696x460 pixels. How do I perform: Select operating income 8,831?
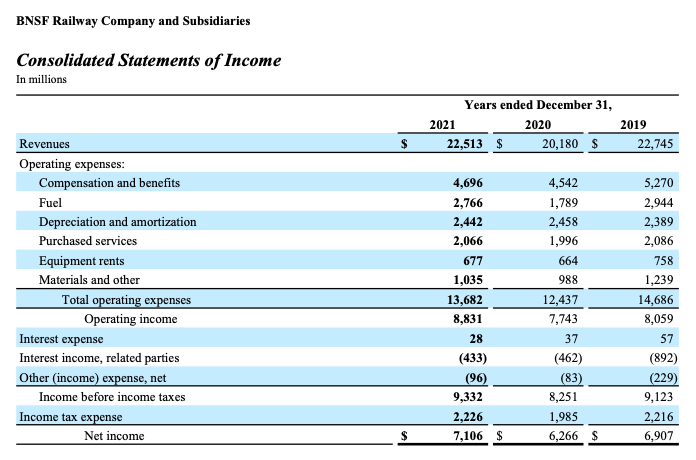click(x=468, y=319)
